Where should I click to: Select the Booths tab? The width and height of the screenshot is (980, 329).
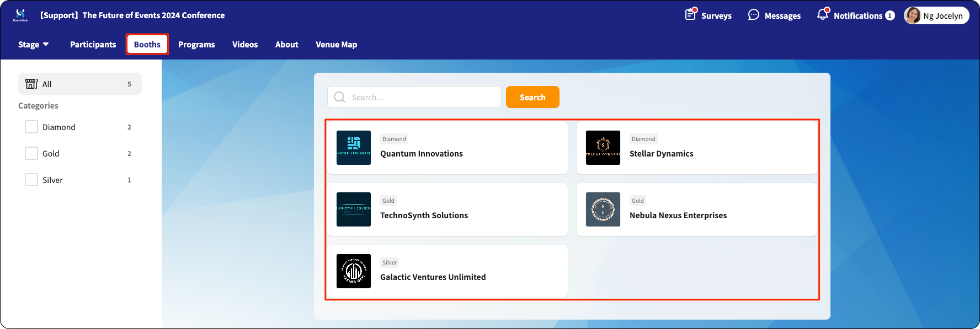[147, 45]
